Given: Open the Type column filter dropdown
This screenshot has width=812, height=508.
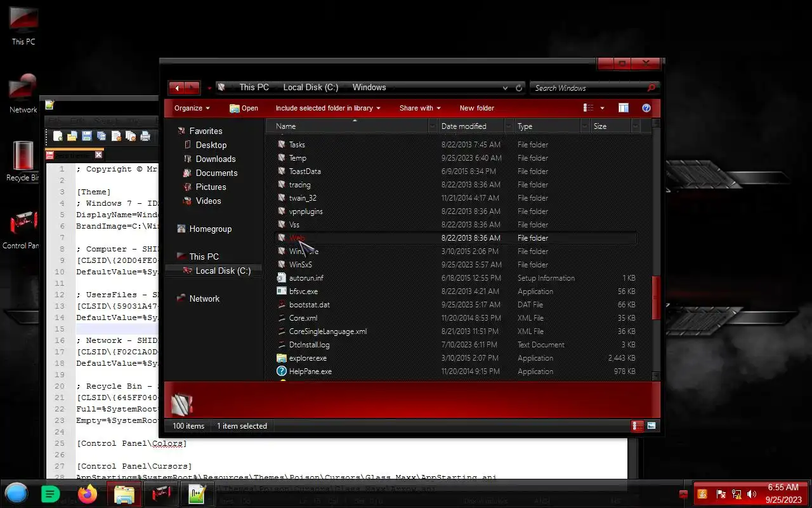Looking at the screenshot, I should pyautogui.click(x=586, y=126).
